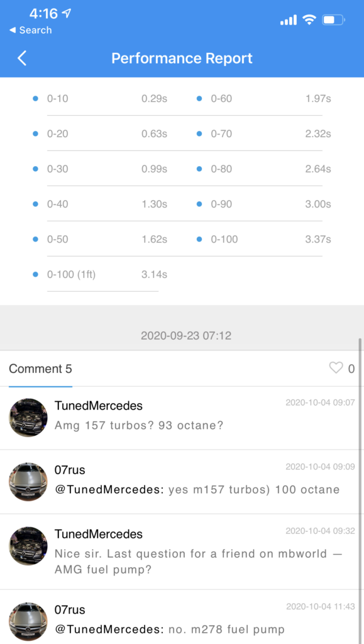Image resolution: width=364 pixels, height=644 pixels.
Task: Open 07rus username on 100 octane reply
Action: point(70,470)
